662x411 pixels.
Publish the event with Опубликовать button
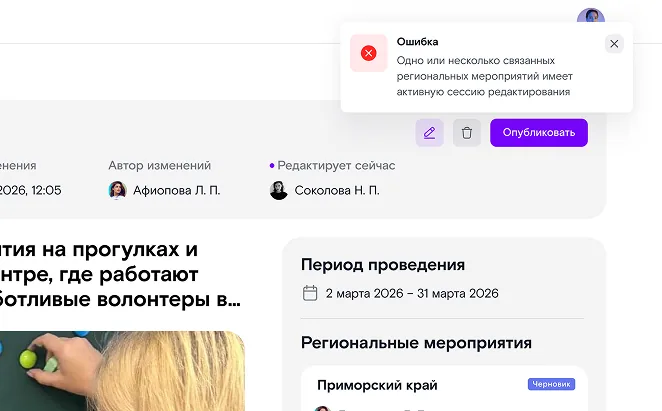coord(539,133)
